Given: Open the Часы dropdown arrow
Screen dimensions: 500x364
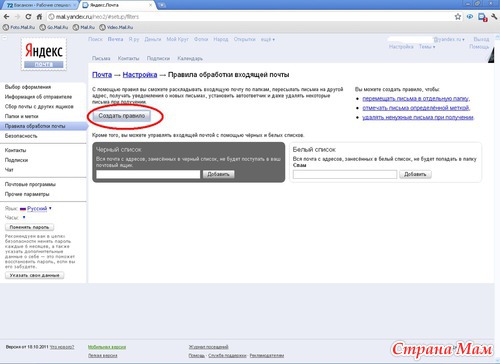Looking at the screenshot, I should tap(24, 217).
